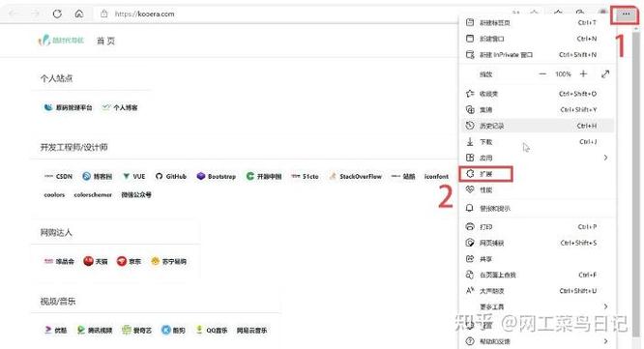Click the 个人站点 section heading
644x349 pixels.
click(56, 78)
